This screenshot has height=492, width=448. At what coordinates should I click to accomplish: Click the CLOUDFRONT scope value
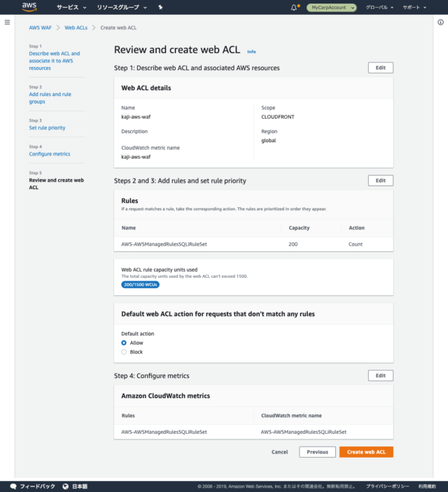click(278, 117)
